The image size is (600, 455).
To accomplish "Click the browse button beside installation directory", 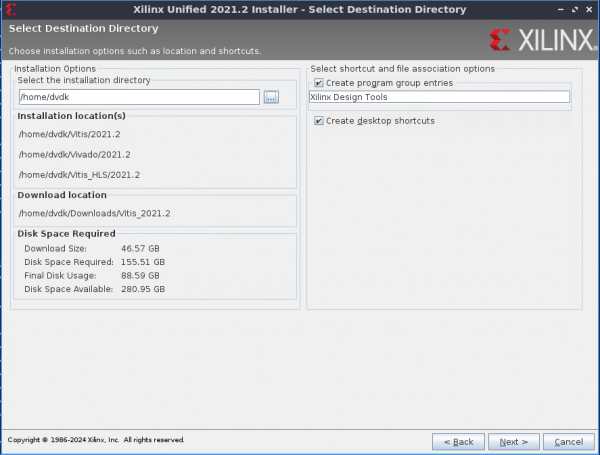I will pos(271,97).
